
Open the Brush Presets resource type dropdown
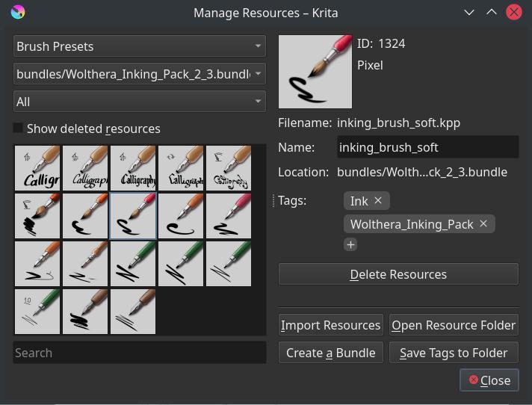140,46
